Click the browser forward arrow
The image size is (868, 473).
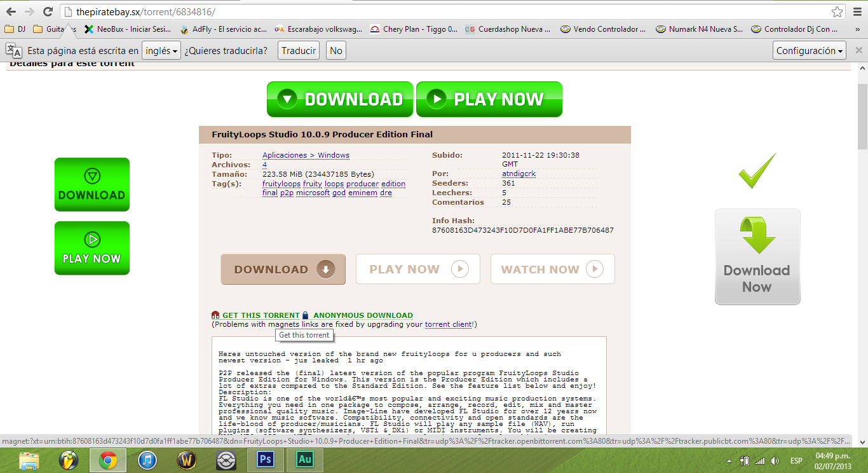tap(29, 11)
